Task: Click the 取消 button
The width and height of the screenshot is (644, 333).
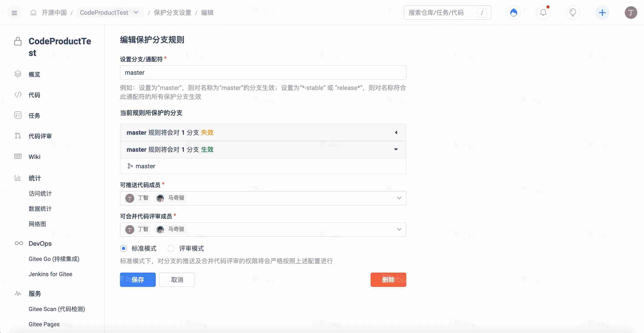Action: [177, 280]
